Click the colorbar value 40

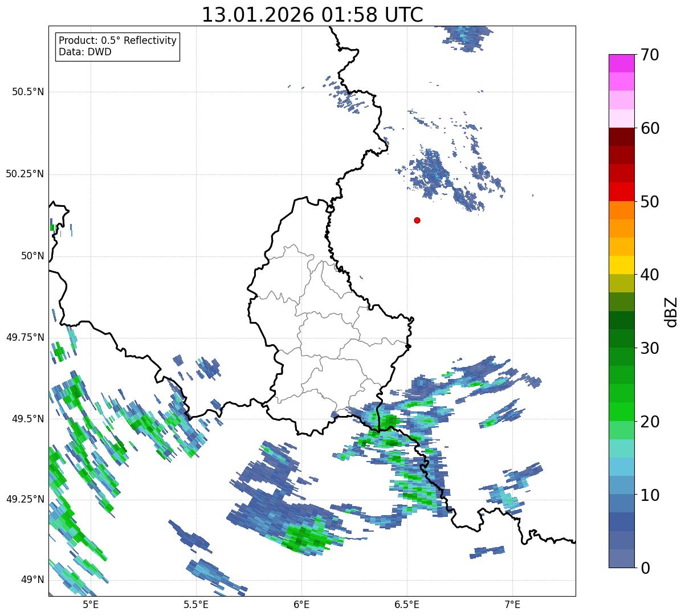click(649, 275)
